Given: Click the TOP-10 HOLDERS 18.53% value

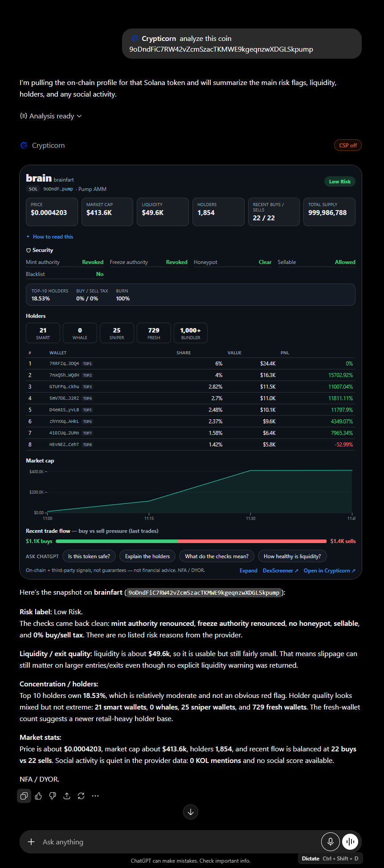Looking at the screenshot, I should click(41, 299).
